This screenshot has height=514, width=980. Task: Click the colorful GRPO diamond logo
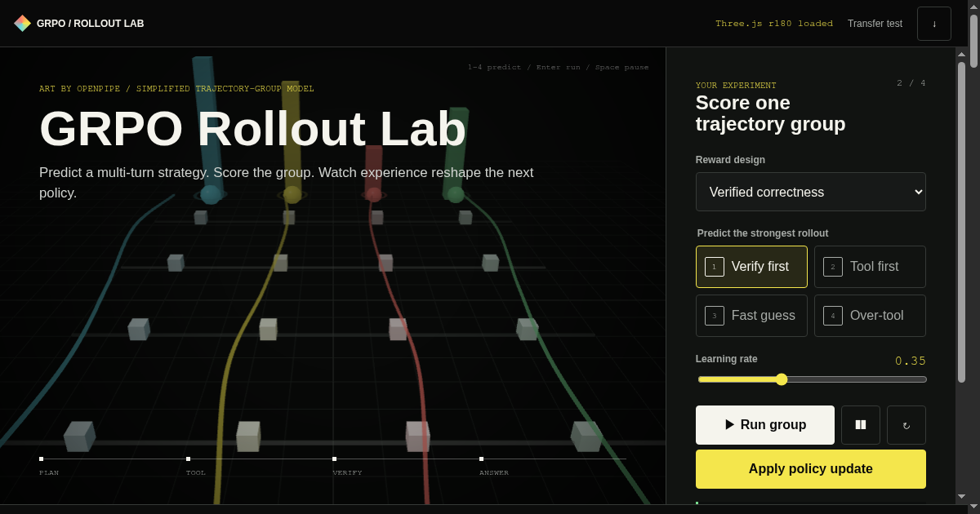pos(23,23)
